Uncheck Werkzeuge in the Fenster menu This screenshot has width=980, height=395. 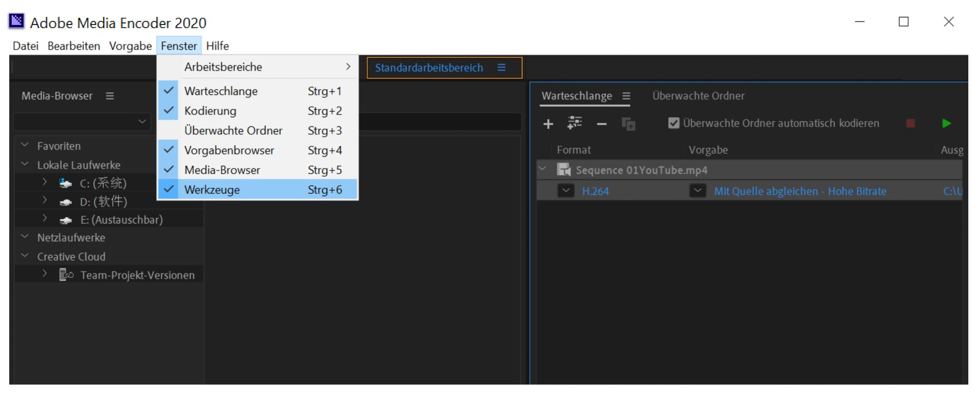(212, 190)
